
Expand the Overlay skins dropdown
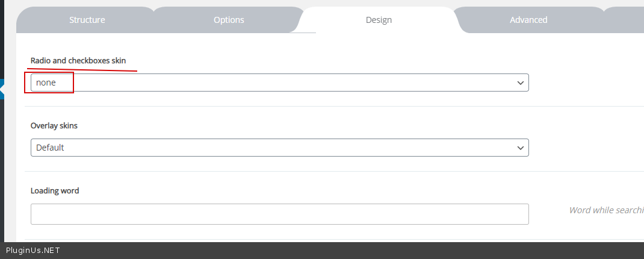coord(279,148)
